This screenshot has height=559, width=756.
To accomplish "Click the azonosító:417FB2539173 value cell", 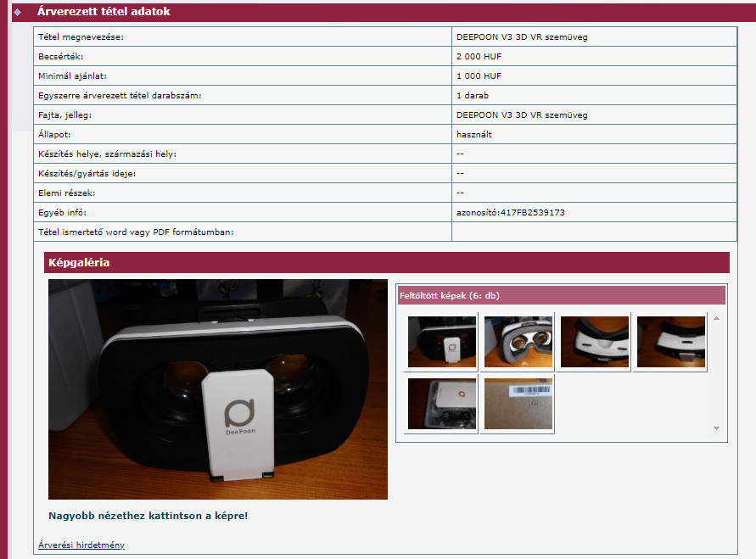I will click(x=510, y=212).
